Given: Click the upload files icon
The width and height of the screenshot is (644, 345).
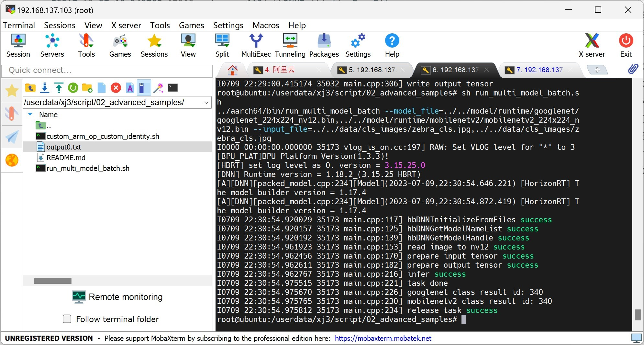Looking at the screenshot, I should pyautogui.click(x=59, y=88).
